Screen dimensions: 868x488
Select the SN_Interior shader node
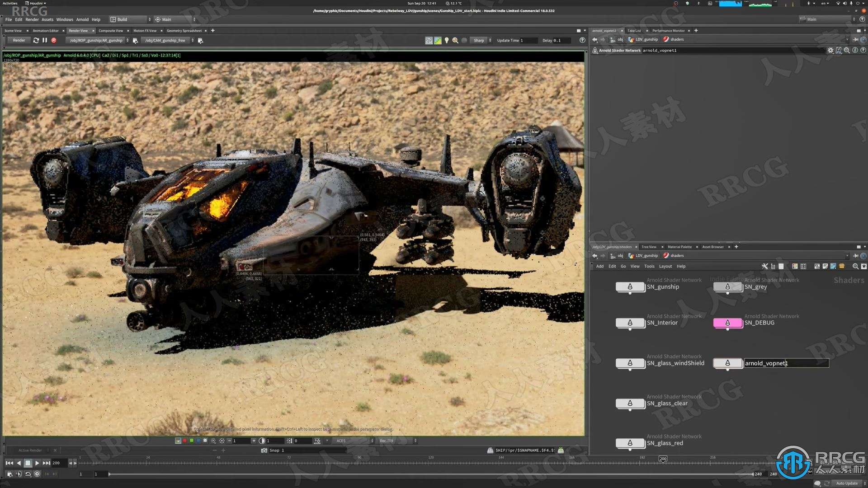[x=630, y=323]
